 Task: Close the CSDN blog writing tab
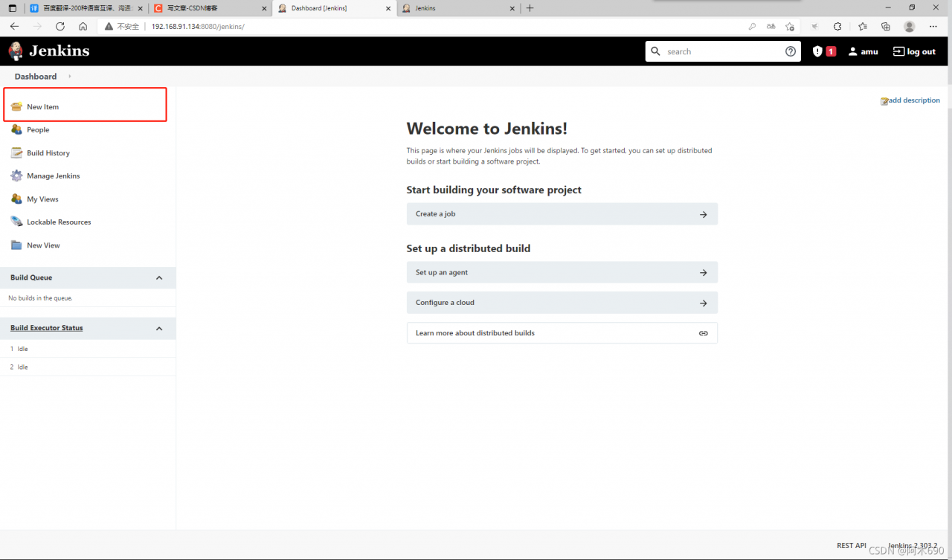[264, 8]
